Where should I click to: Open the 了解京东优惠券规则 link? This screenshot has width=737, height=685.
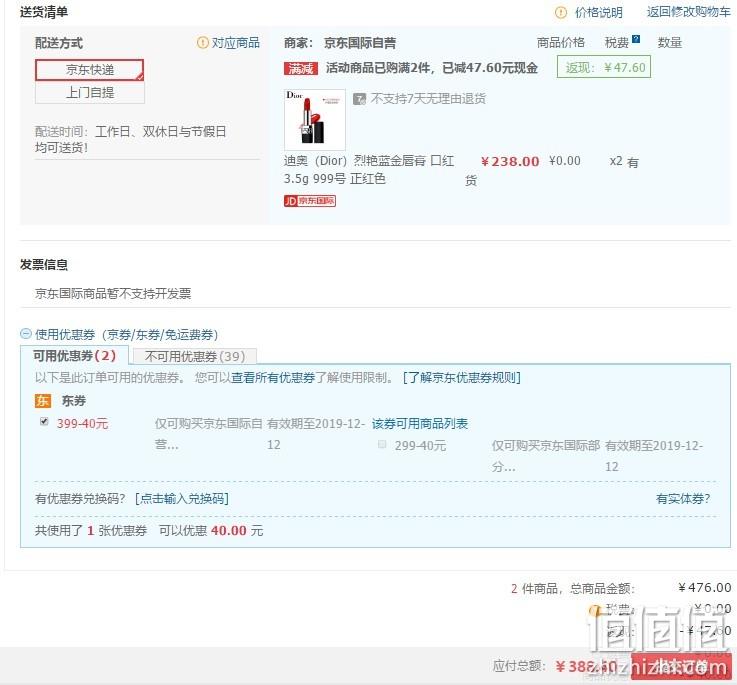pos(462,378)
